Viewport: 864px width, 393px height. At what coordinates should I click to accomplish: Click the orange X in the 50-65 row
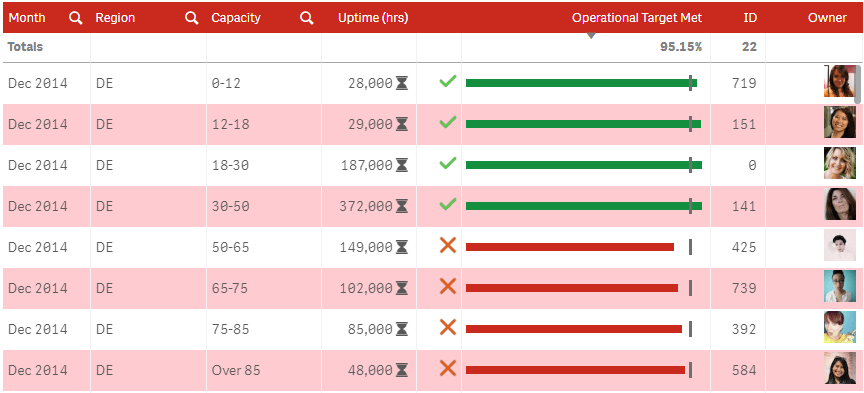447,245
